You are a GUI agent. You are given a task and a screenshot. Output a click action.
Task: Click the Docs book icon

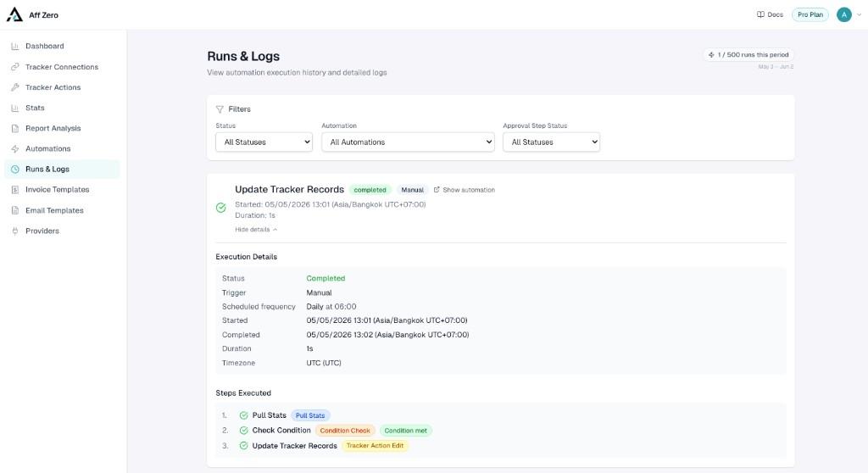(760, 14)
